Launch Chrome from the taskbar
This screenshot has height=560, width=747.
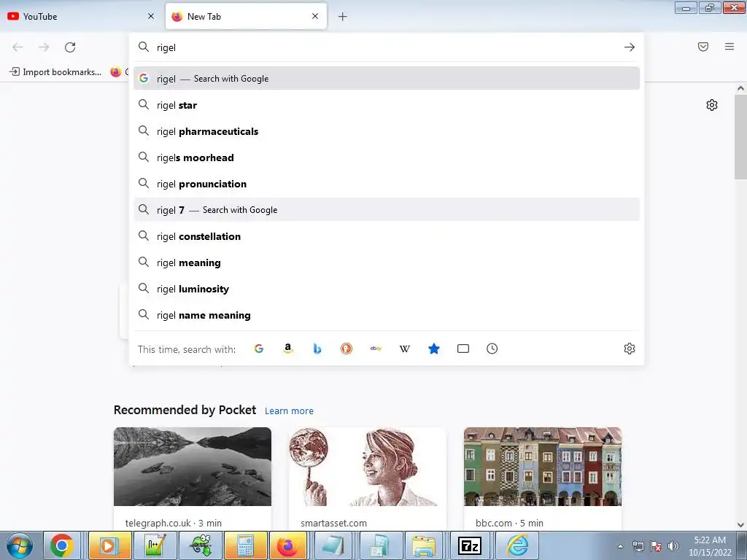pyautogui.click(x=62, y=545)
